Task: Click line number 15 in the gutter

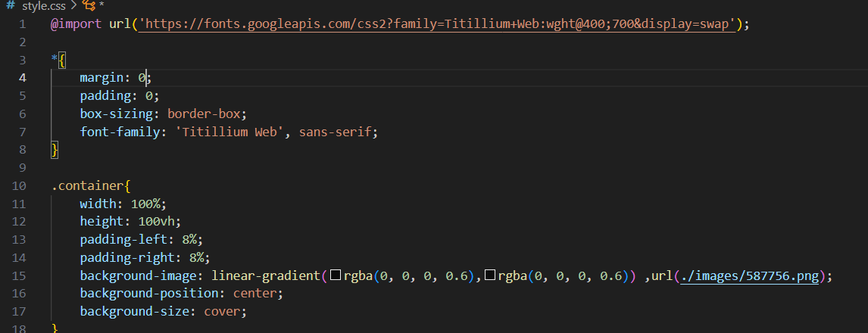Action: [x=20, y=276]
